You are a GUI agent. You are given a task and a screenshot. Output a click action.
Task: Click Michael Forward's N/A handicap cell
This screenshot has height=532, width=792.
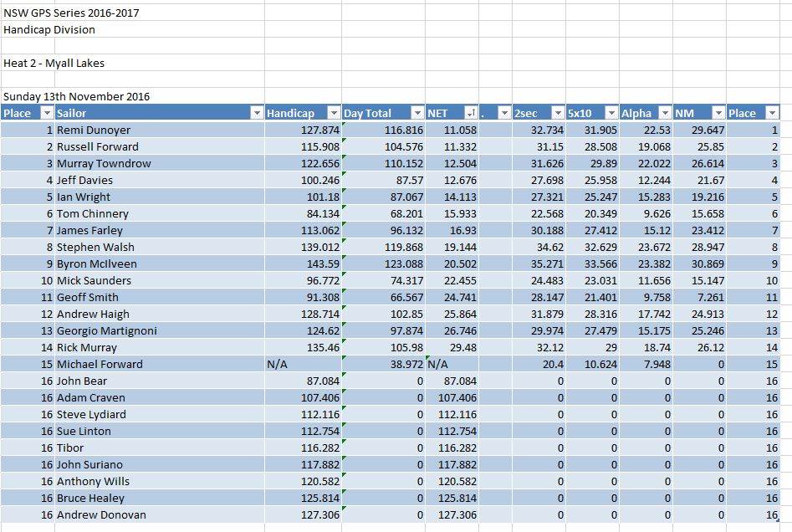click(x=301, y=365)
